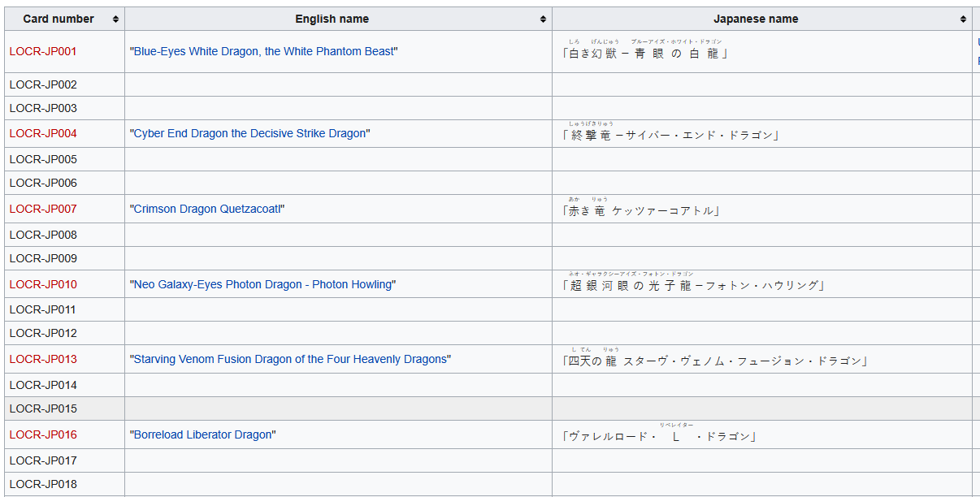
Task: Open Neo Galaxy-Eyes Photon Dragon - Photon Howling link
Action: [262, 284]
